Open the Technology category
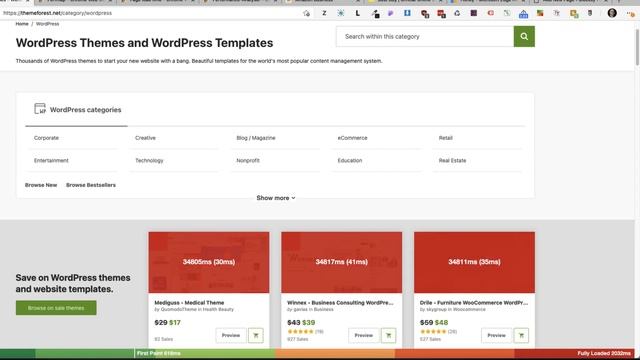The height and width of the screenshot is (360, 640). [x=149, y=160]
